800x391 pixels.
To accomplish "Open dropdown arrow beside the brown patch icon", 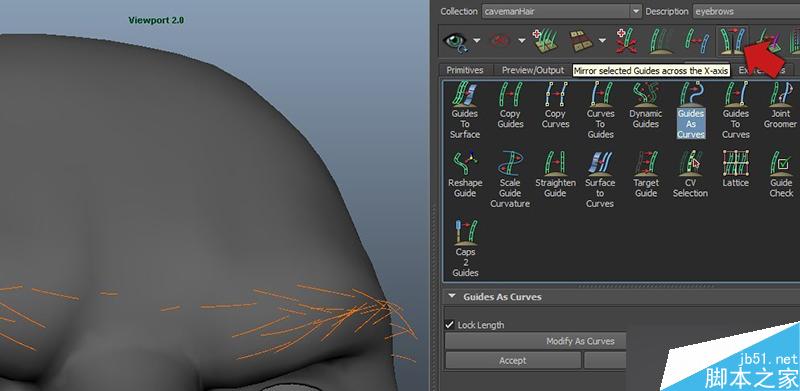I will (603, 40).
